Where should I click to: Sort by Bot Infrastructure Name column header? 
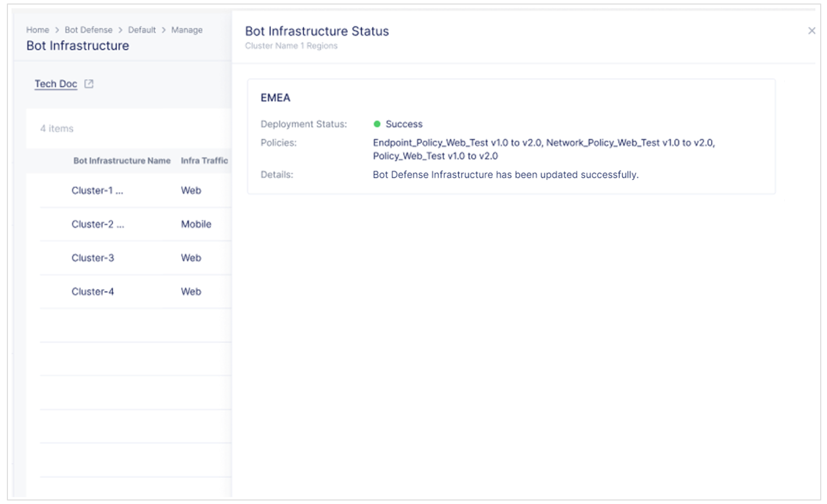pos(121,161)
